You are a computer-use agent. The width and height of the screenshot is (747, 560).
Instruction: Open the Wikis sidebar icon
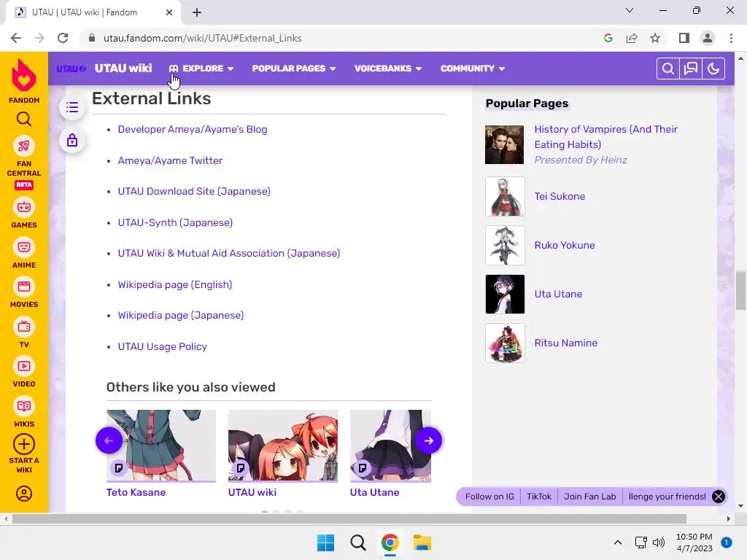coord(24,407)
